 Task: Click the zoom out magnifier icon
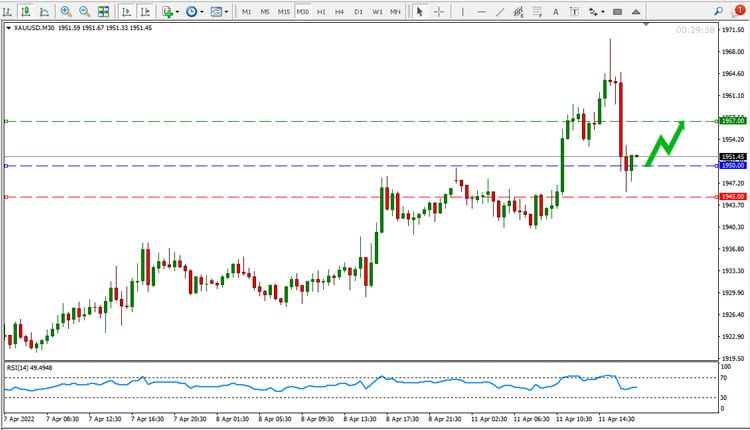(84, 11)
